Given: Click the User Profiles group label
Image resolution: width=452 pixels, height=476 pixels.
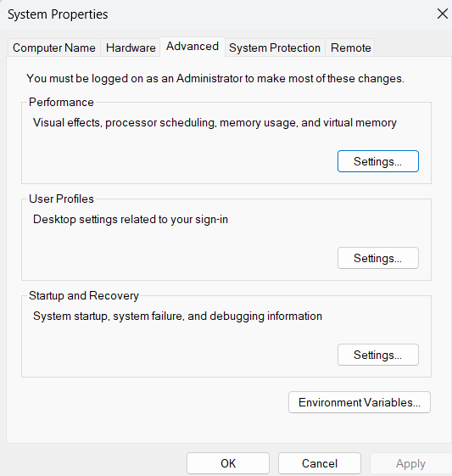Looking at the screenshot, I should [61, 199].
